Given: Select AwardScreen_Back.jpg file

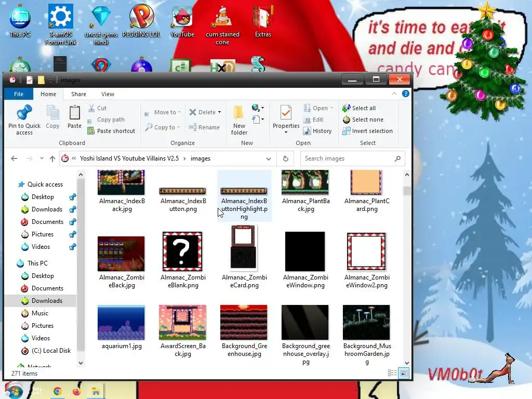Looking at the screenshot, I should tap(182, 331).
